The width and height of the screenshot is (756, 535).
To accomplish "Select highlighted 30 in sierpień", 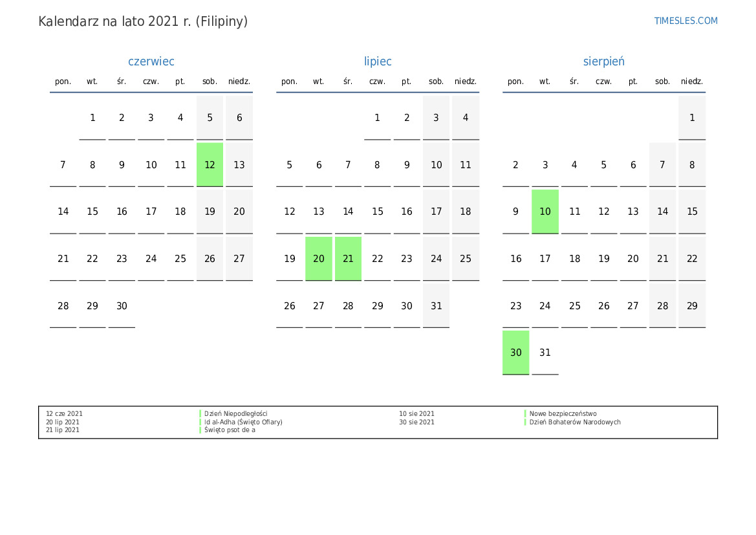I will (516, 353).
